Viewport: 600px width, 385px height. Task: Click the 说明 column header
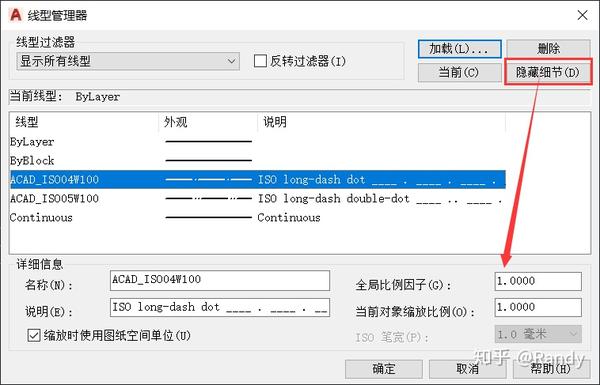[382, 122]
